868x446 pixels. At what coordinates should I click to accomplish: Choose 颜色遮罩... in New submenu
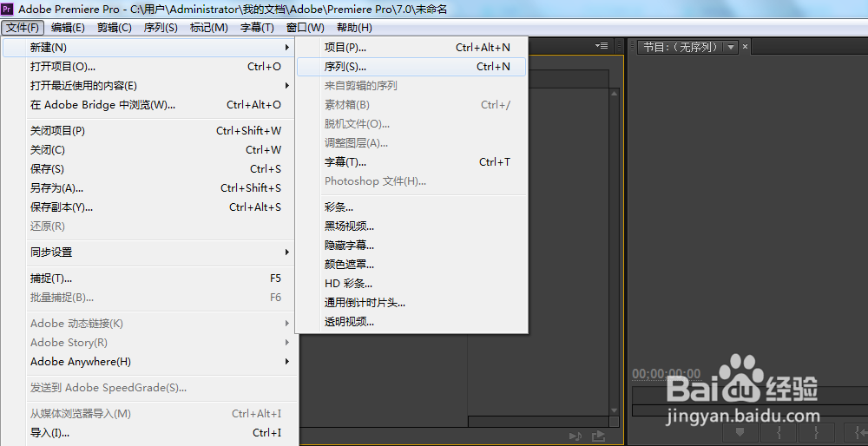click(x=411, y=265)
